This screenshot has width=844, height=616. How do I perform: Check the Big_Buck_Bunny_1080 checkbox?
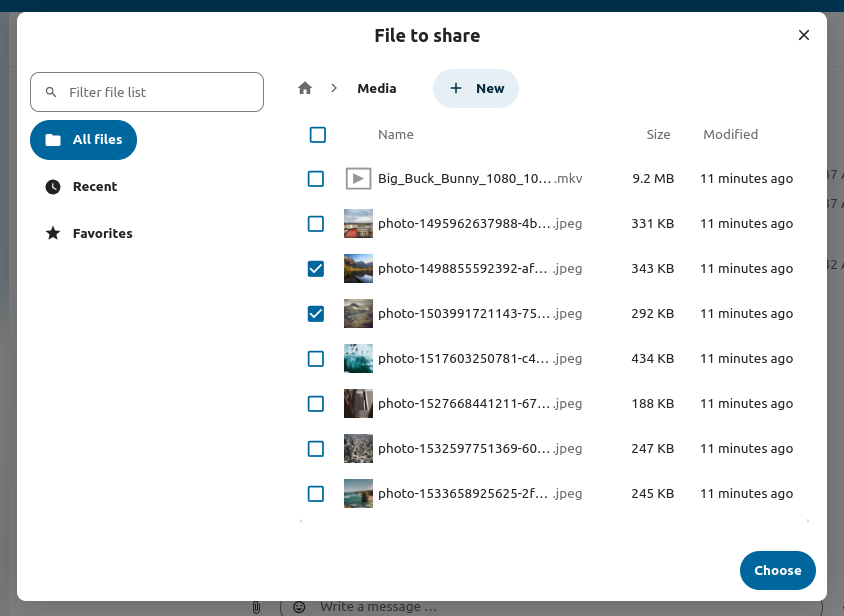pyautogui.click(x=316, y=178)
